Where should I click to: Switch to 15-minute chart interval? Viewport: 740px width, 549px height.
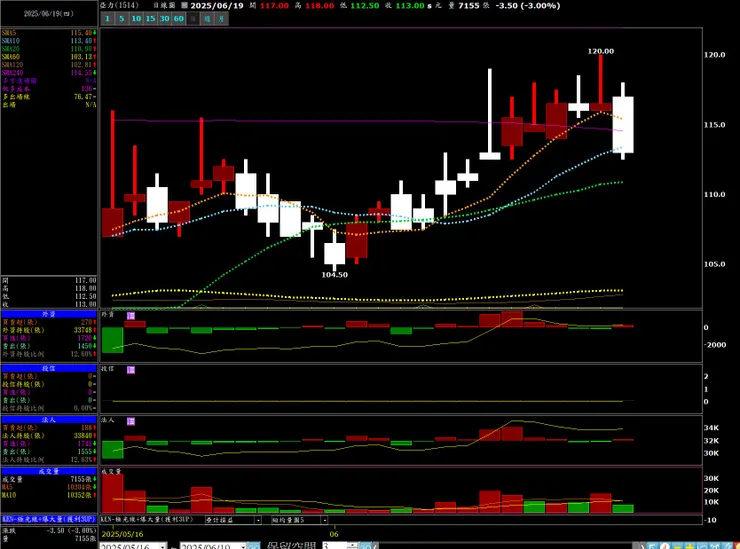(x=150, y=19)
